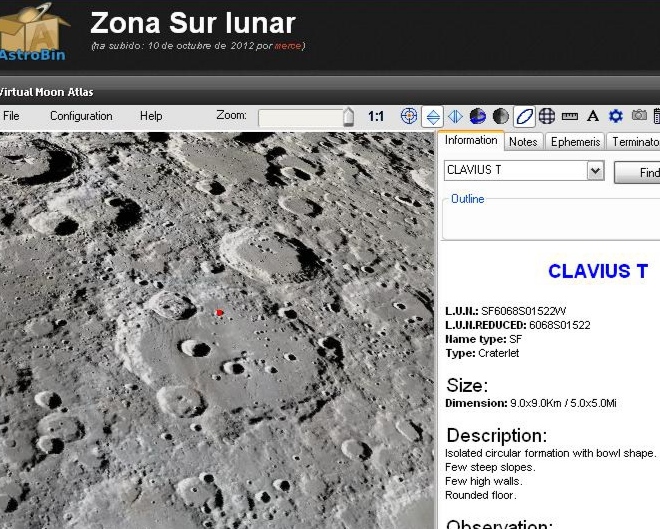
Task: Switch to the Terminator tab
Action: pos(634,142)
